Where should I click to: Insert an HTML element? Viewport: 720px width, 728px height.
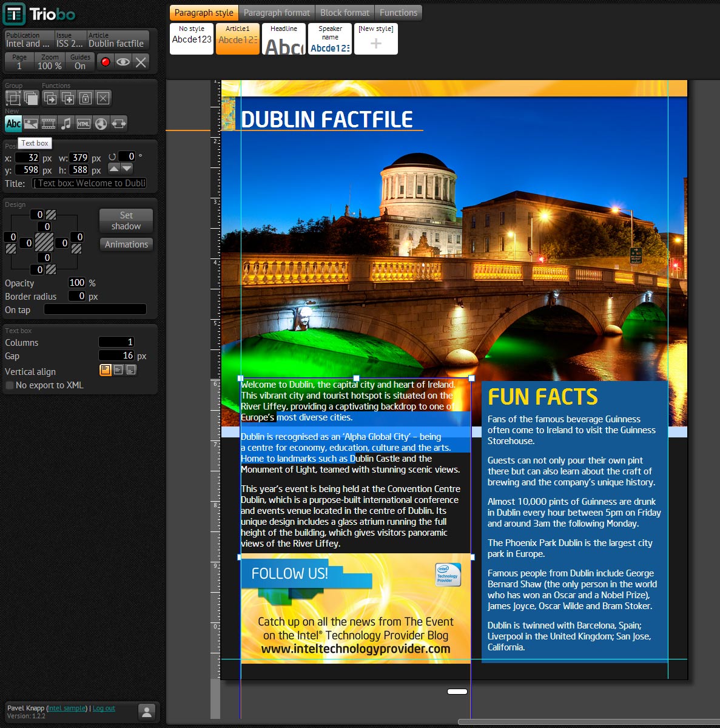84,123
